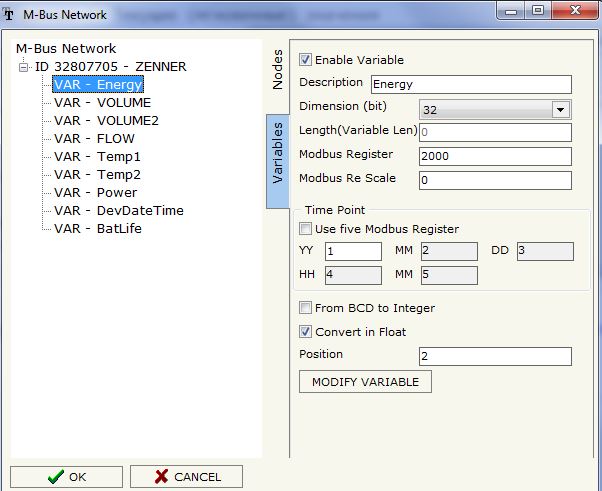The height and width of the screenshot is (491, 602).
Task: Switch to the Nodes tab
Action: pyautogui.click(x=278, y=70)
